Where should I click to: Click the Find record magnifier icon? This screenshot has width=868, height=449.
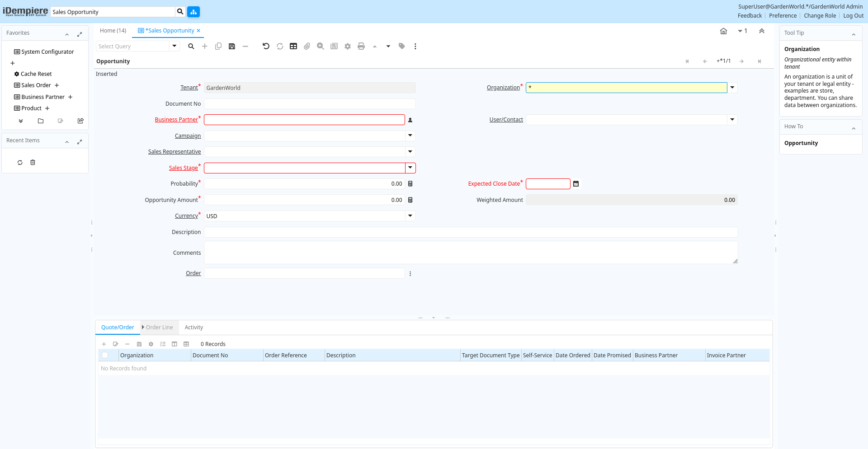[191, 46]
